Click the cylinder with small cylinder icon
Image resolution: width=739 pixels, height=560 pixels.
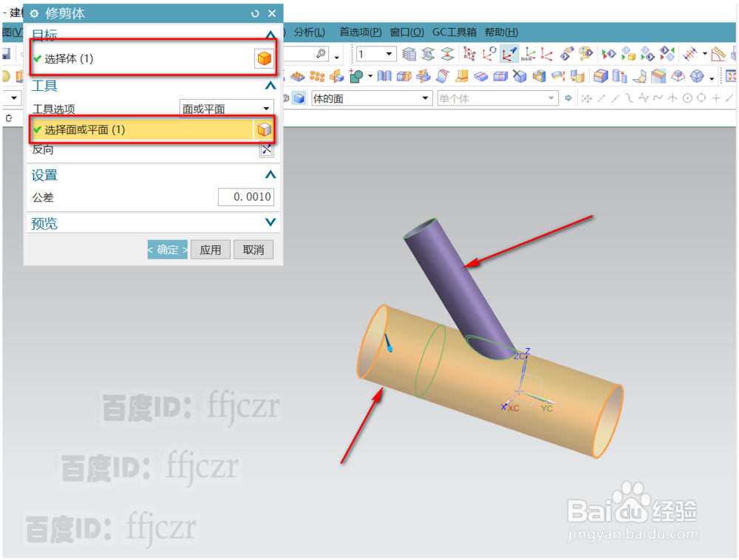[620, 76]
